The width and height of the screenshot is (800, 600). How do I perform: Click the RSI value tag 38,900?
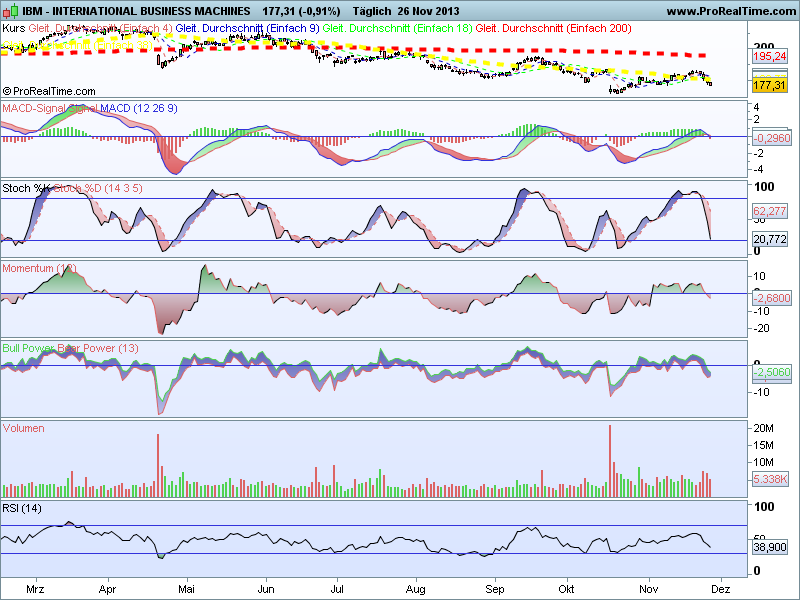pos(769,547)
